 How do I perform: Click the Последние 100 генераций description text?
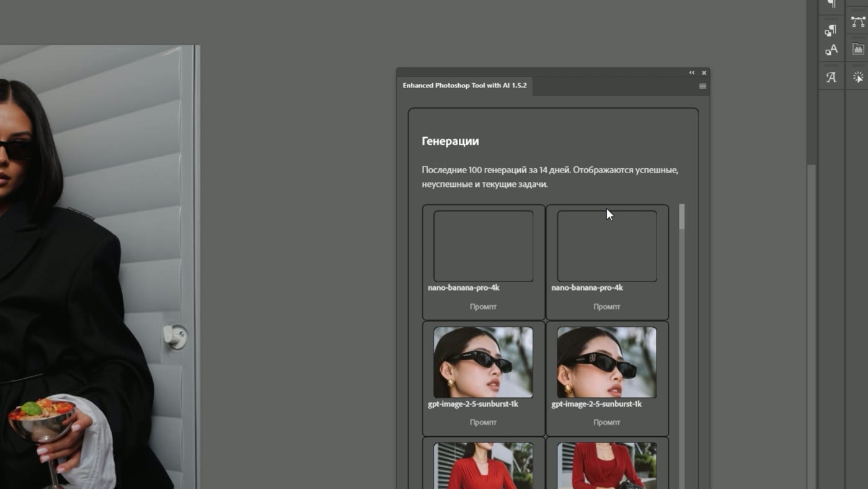tap(550, 177)
